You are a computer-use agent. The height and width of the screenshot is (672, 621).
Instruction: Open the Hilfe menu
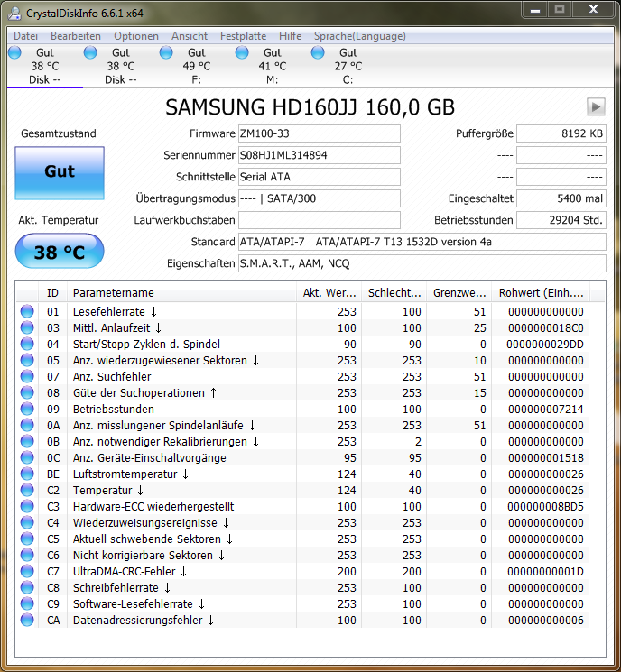tap(290, 36)
